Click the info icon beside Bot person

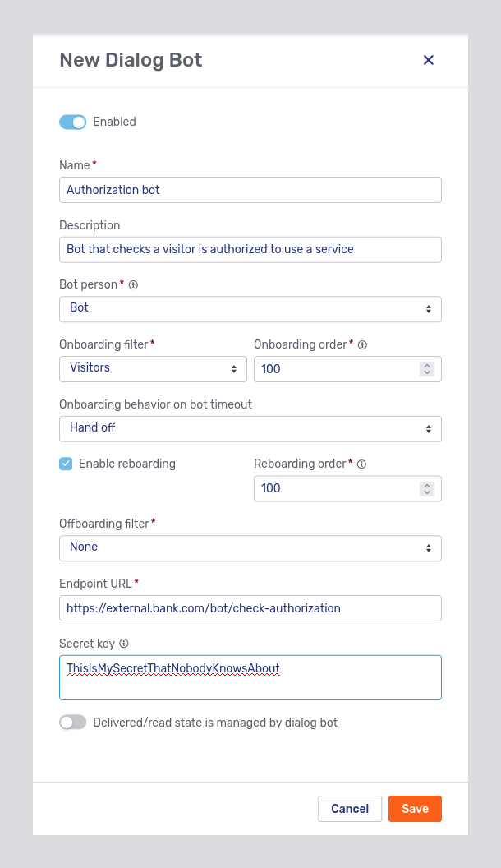click(x=133, y=284)
